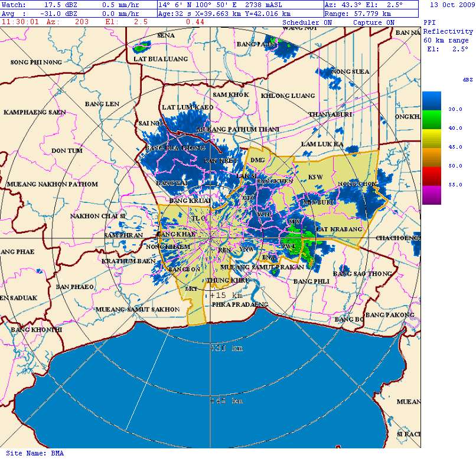Viewport: 476px width, 459px height.
Task: Select the purple band at legend bottom
Action: click(x=431, y=195)
